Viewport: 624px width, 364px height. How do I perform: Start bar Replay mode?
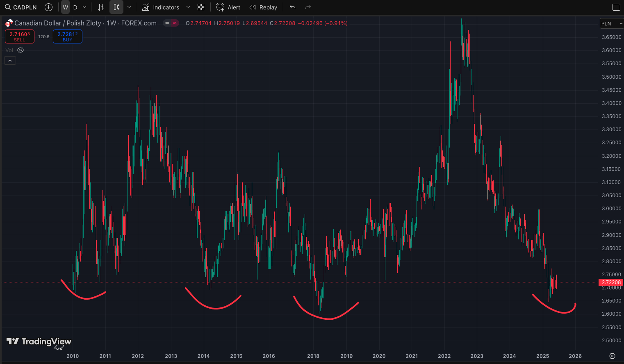point(263,7)
